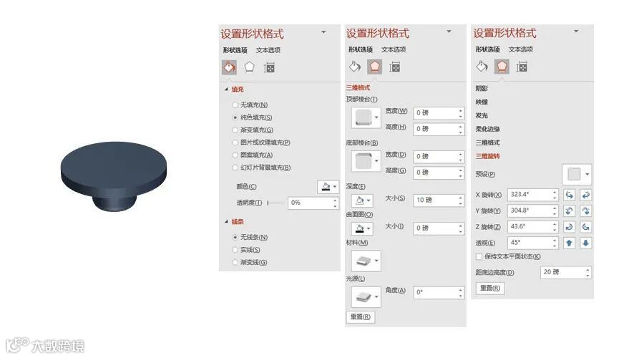Image resolution: width=644 pixels, height=358 pixels.
Task: Open the 预设(P) rotation preset dropdown
Action: tap(577, 174)
